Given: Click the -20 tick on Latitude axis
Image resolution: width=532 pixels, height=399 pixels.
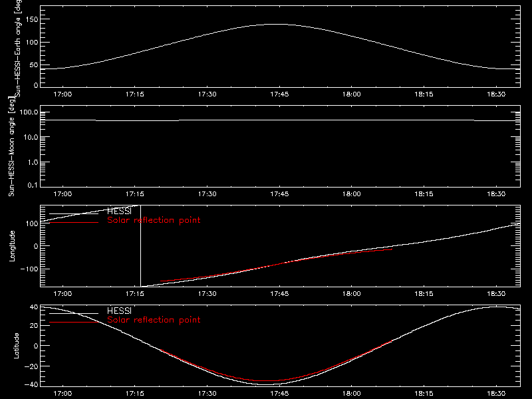Looking at the screenshot, I should click(x=31, y=366).
